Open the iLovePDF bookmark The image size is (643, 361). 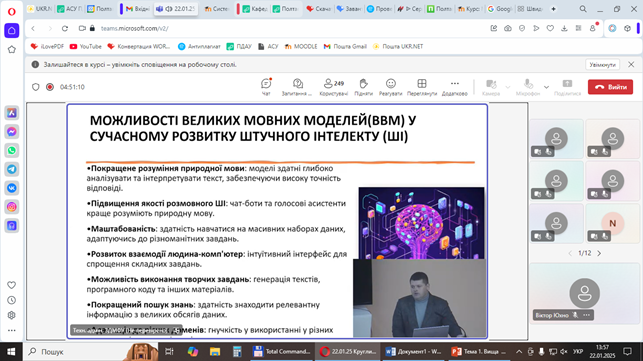[x=47, y=46]
